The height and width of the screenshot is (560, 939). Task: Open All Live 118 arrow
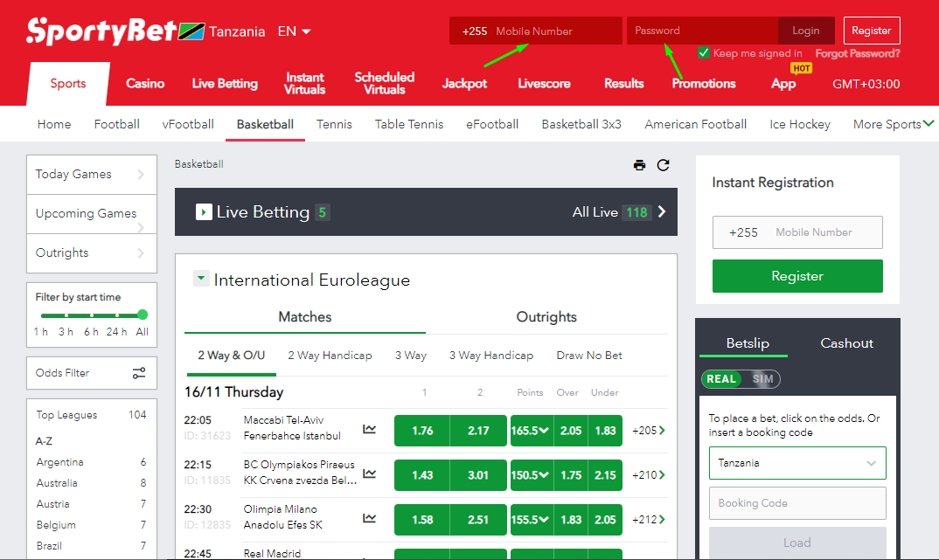pyautogui.click(x=662, y=211)
